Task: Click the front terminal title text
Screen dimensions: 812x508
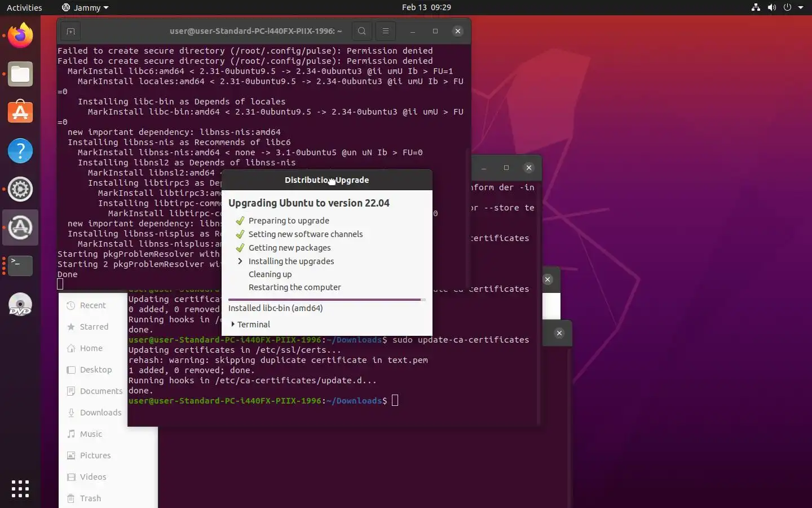Action: tap(256, 31)
